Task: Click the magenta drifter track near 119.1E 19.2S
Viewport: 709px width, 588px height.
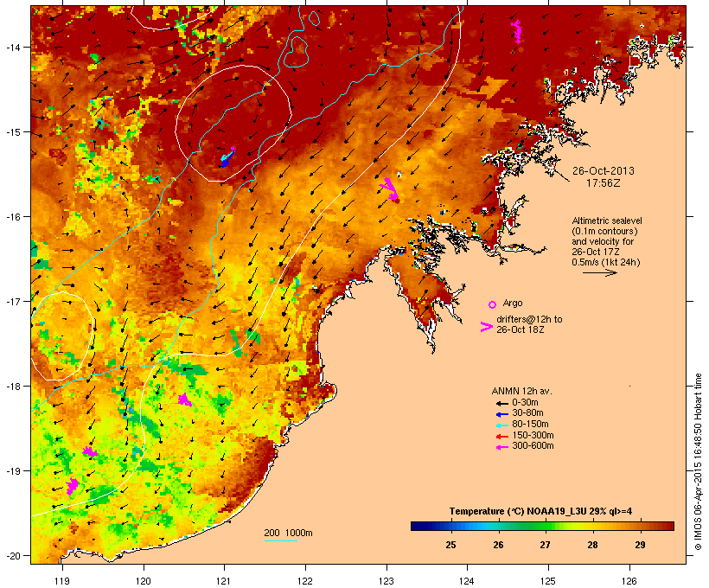Action: click(x=72, y=486)
